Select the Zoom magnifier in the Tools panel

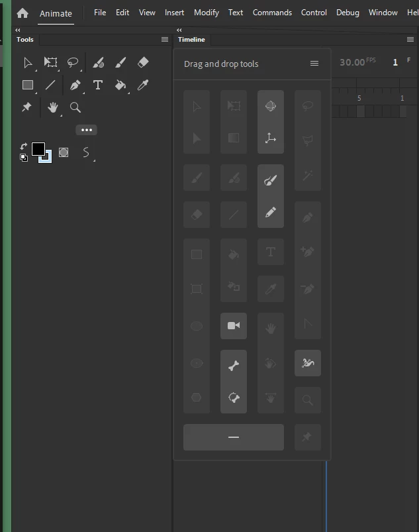[x=75, y=107]
